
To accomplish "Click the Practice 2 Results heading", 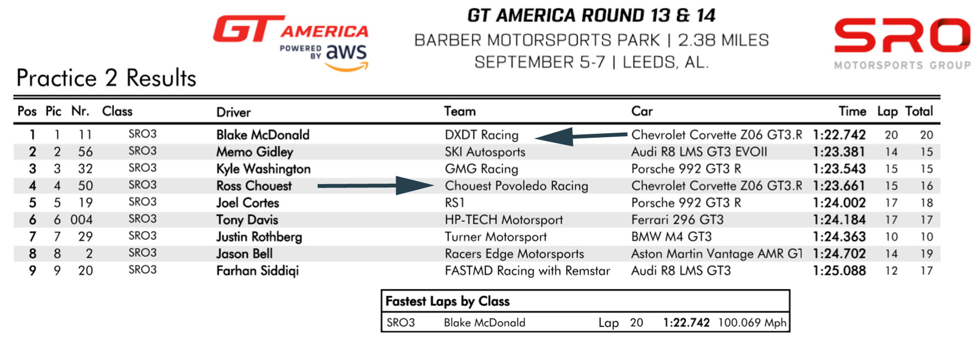I will click(106, 78).
